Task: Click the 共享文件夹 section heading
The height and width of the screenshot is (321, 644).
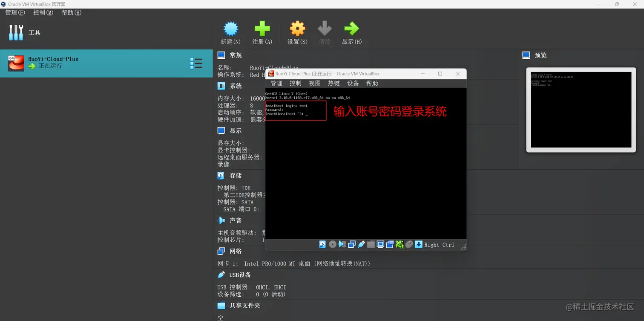Action: [x=245, y=305]
